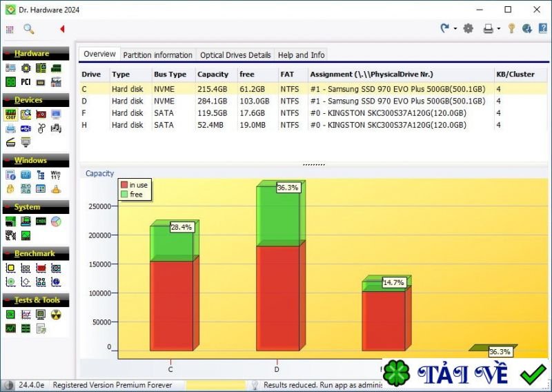Screen dimensions: 552x392
Task: Collapse the Windows section header
Action: coord(36,160)
